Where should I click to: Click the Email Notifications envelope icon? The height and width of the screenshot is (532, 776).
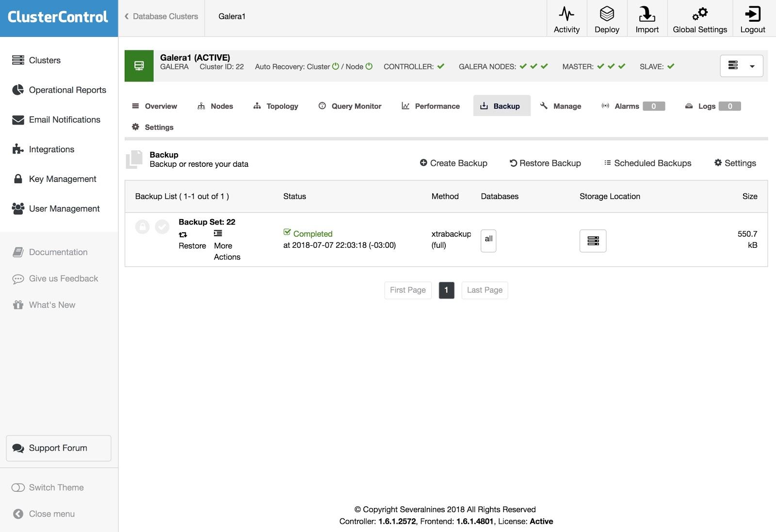pyautogui.click(x=18, y=120)
